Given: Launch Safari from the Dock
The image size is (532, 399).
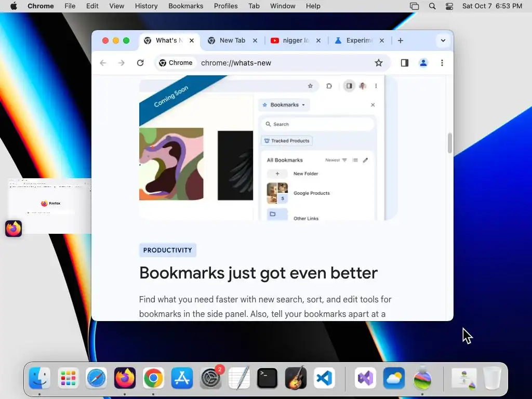Looking at the screenshot, I should point(96,378).
